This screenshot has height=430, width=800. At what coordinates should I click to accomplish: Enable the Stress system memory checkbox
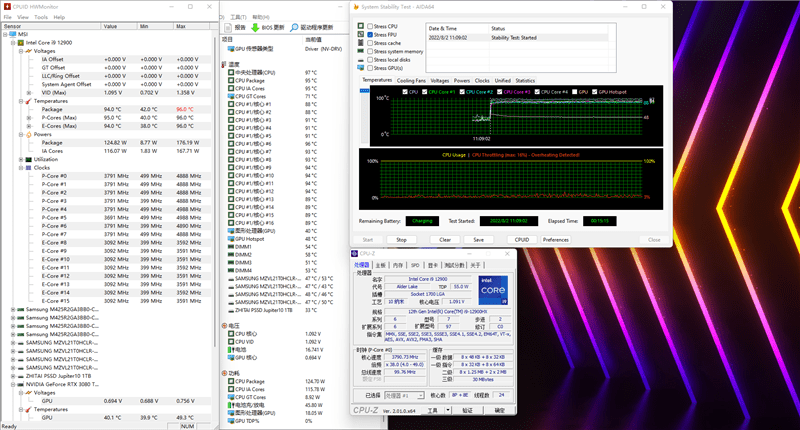pos(370,52)
